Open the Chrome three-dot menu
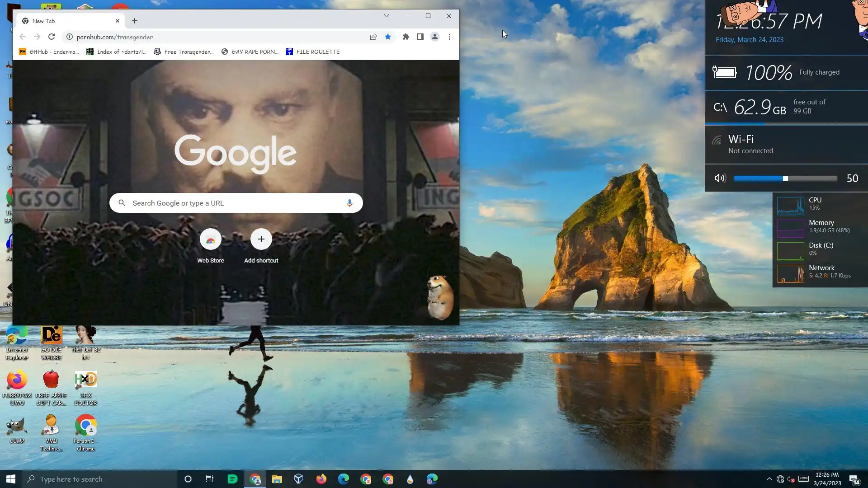Screen dimensions: 868x488 [449, 37]
